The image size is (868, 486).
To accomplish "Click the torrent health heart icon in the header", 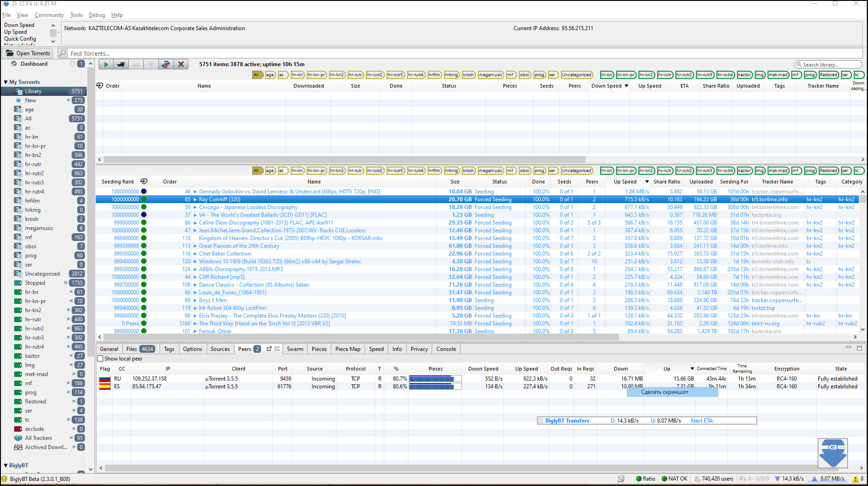I will (100, 86).
